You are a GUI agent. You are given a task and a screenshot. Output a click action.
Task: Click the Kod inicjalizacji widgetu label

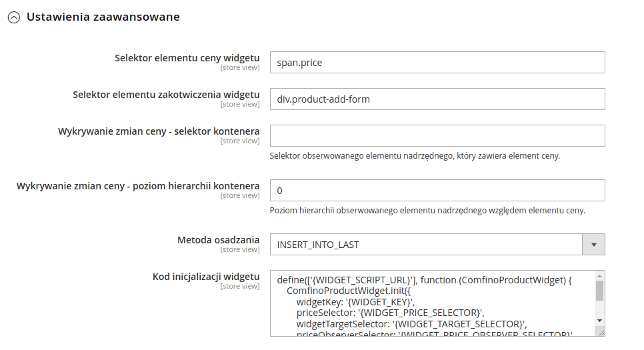click(x=206, y=277)
